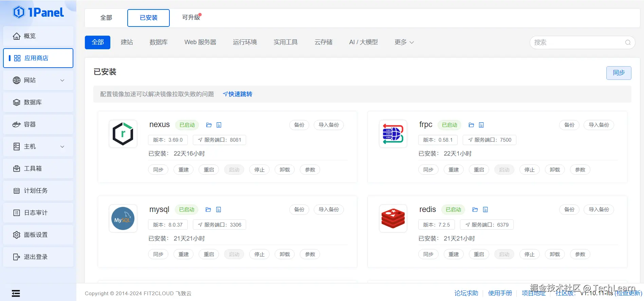View mysql log file icon
Viewport: 644px width, 301px height.
tap(219, 210)
